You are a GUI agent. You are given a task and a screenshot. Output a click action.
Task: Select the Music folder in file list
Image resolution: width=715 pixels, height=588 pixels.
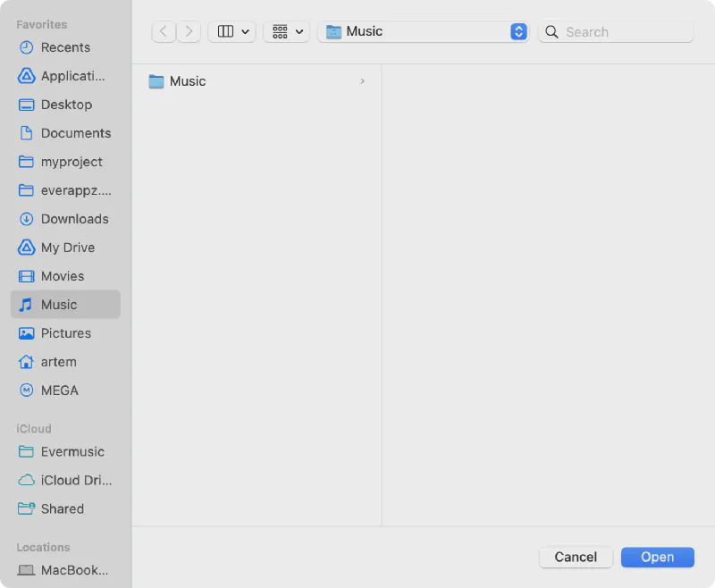click(x=187, y=81)
